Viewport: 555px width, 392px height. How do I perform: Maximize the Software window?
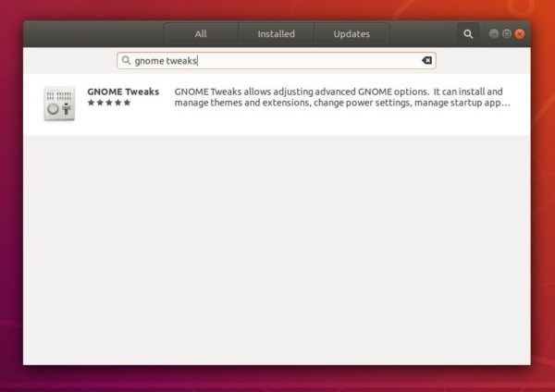(x=507, y=34)
